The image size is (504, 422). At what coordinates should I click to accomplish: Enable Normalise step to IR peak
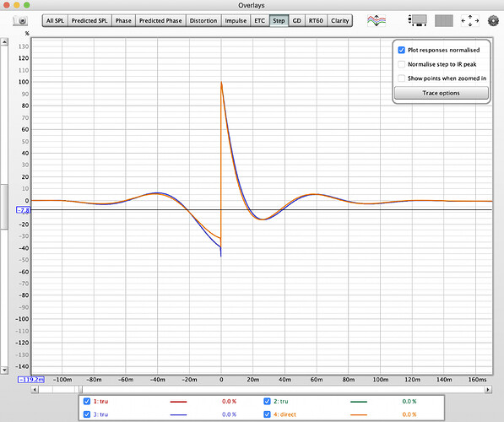point(401,64)
